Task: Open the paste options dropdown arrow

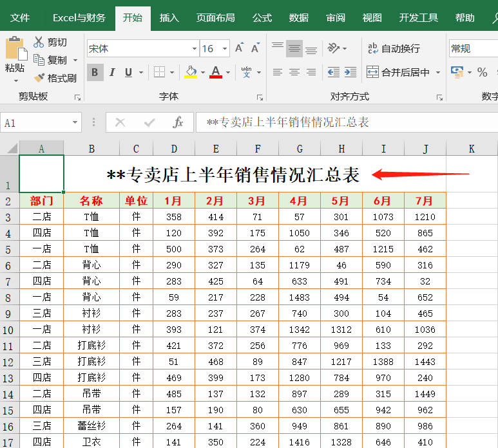Action: pyautogui.click(x=15, y=80)
